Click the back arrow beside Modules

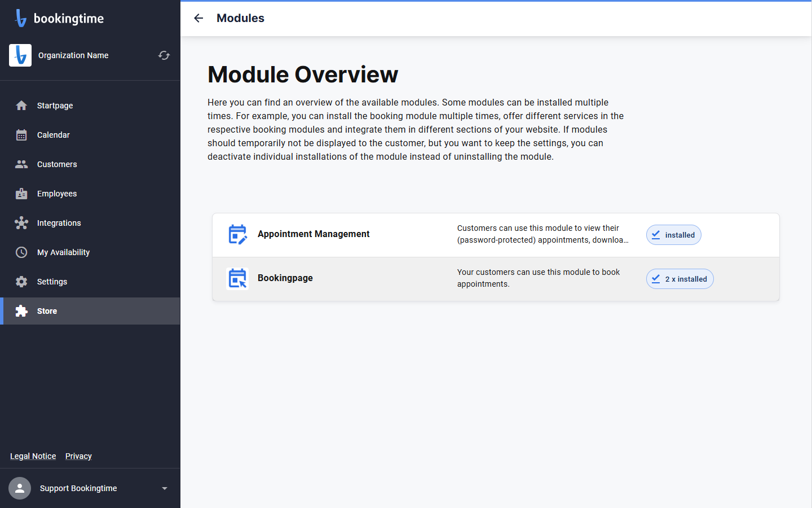198,18
